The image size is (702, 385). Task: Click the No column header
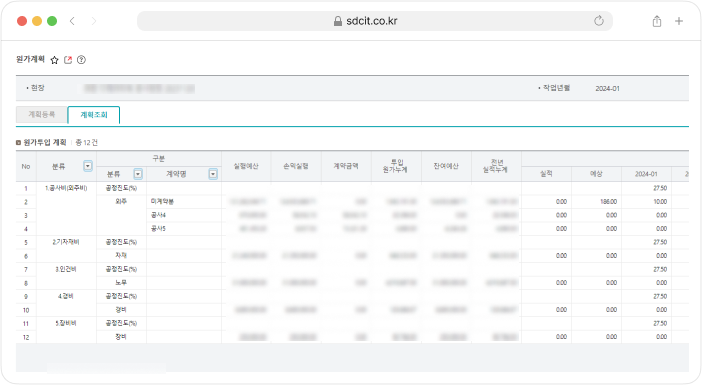pyautogui.click(x=26, y=166)
